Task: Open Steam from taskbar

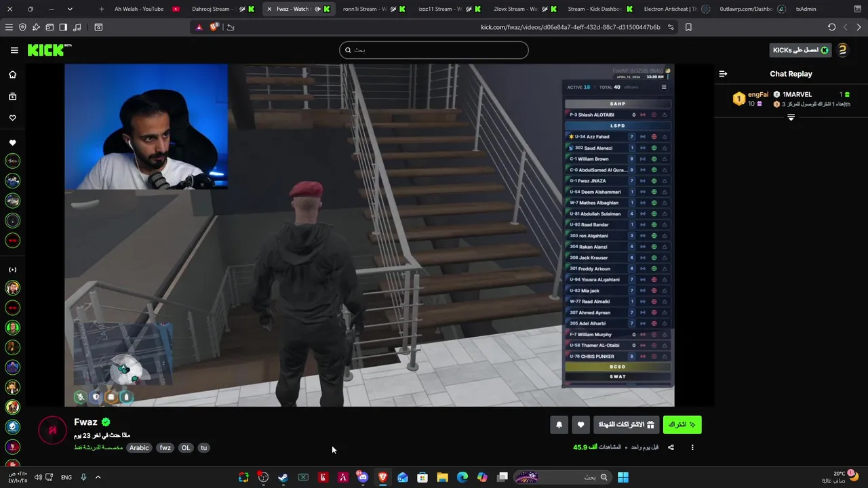Action: coord(283,477)
